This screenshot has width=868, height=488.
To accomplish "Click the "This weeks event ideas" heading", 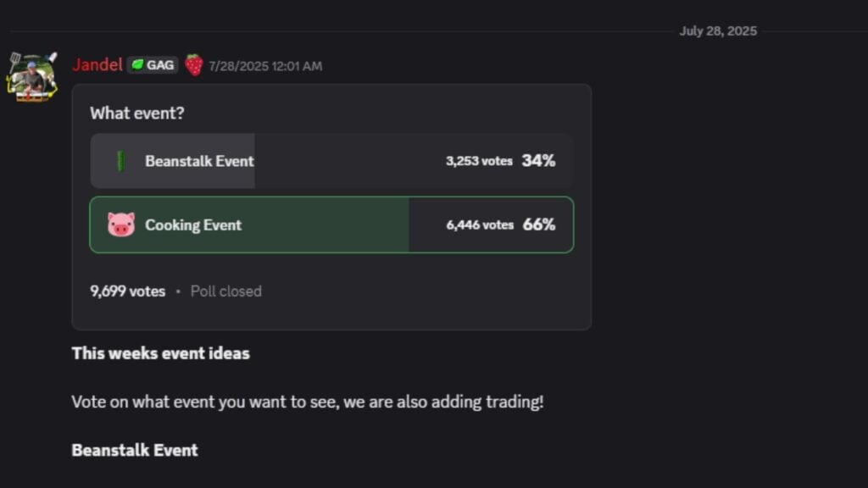I will point(160,353).
